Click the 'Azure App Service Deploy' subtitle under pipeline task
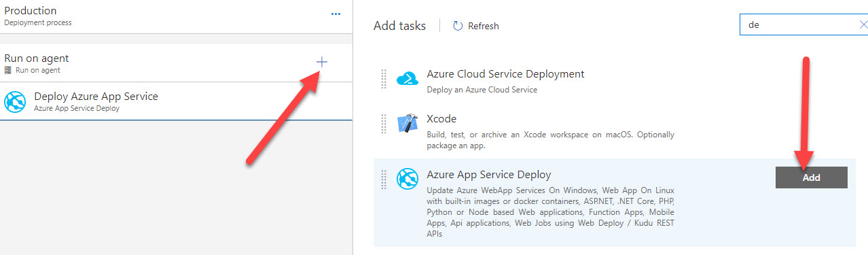The width and height of the screenshot is (868, 255). point(77,108)
